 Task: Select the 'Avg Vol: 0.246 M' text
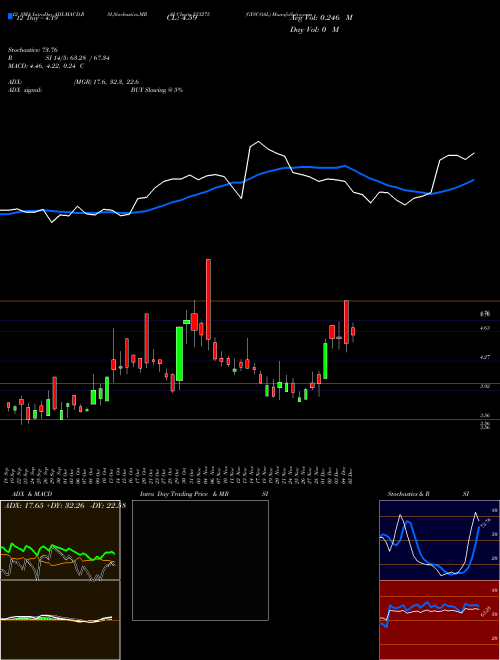click(x=321, y=18)
